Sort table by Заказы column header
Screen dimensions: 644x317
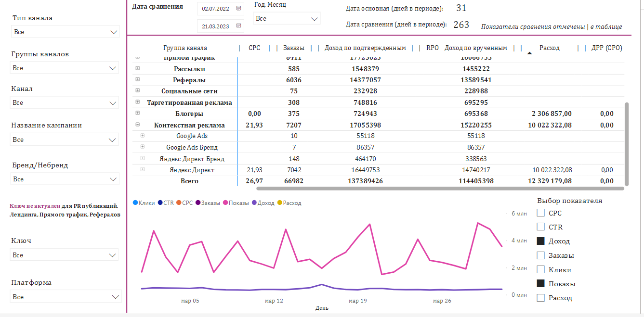(293, 48)
